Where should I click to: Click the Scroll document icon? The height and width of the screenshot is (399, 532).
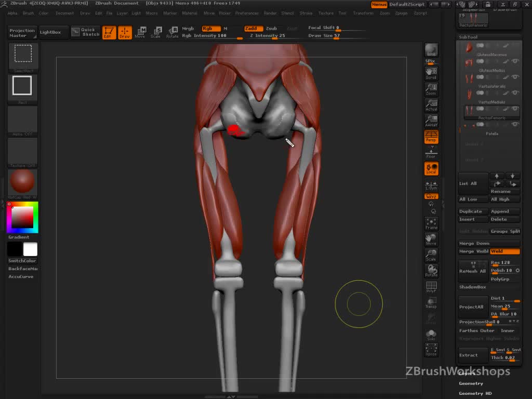point(431,74)
